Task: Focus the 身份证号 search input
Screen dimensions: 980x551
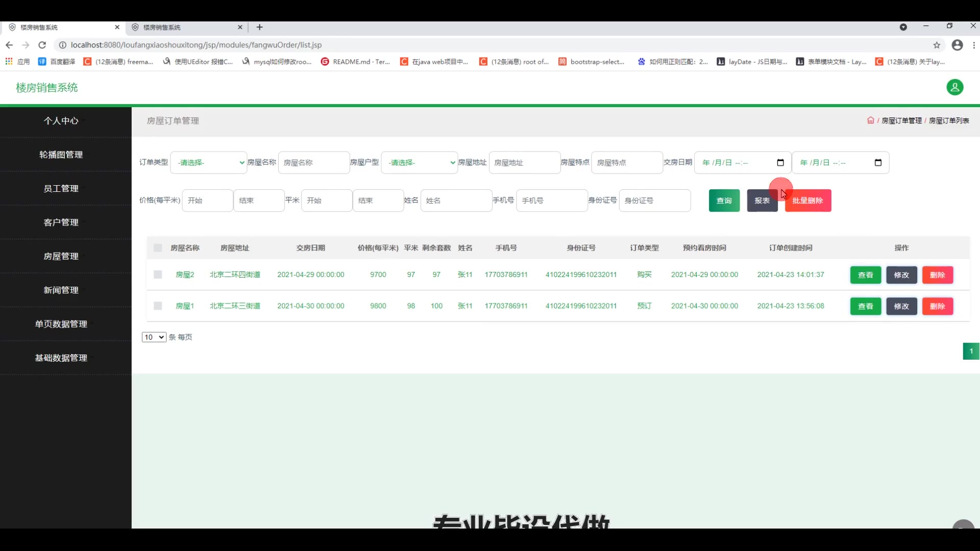Action: [654, 201]
